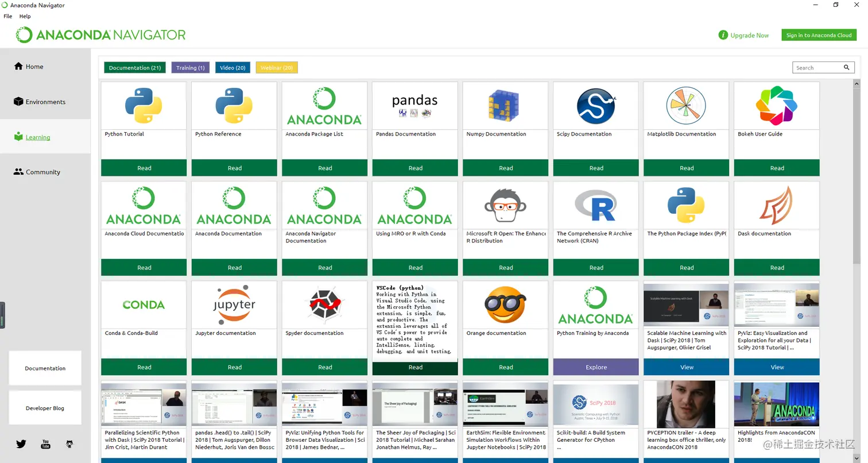868x463 pixels.
Task: Open the Developer Blog button
Action: click(x=45, y=408)
